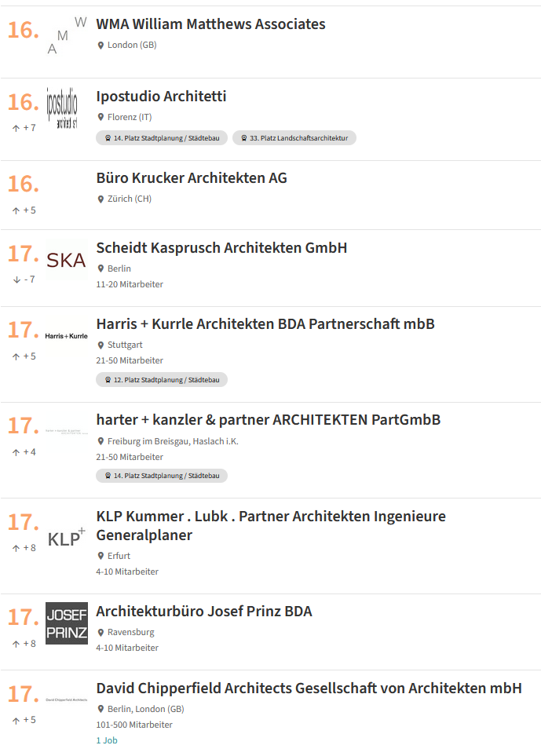Select the 12. Platz Stadtplanung / Städtebau badge

tap(162, 380)
